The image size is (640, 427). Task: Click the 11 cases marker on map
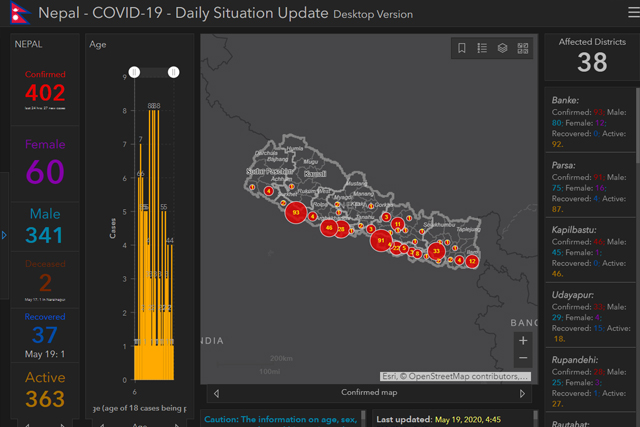398,224
